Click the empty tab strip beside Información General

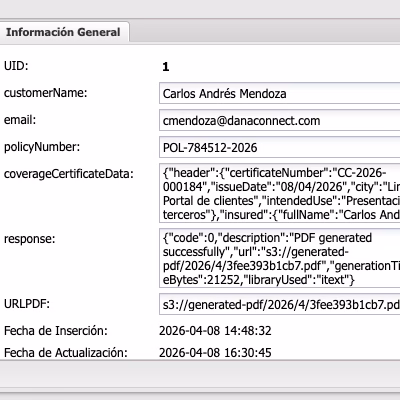pos(265,32)
